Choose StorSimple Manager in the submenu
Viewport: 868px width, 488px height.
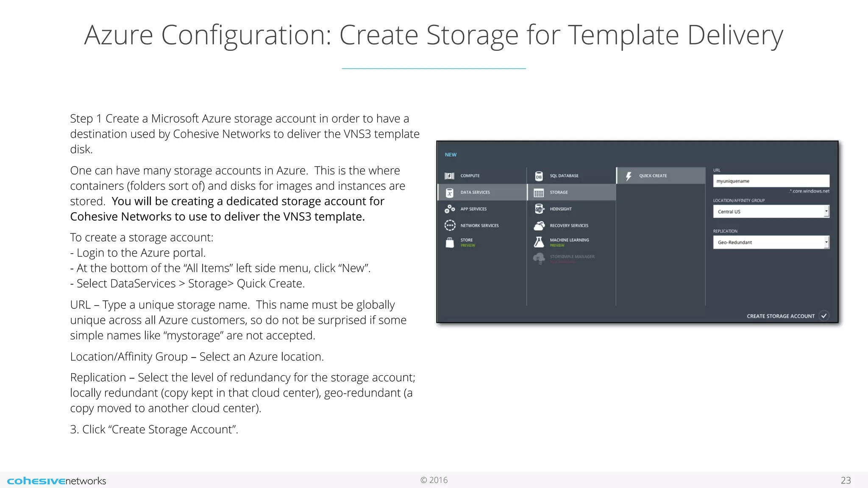click(x=571, y=258)
